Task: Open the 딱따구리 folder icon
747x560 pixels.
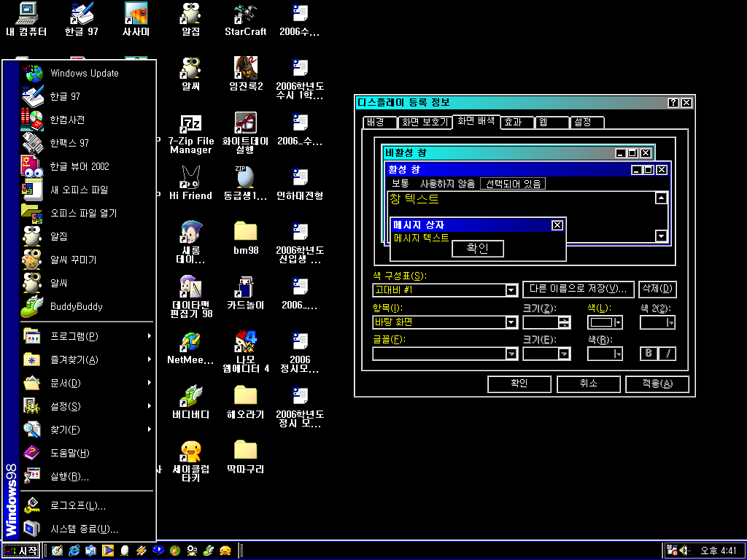Action: click(x=245, y=457)
